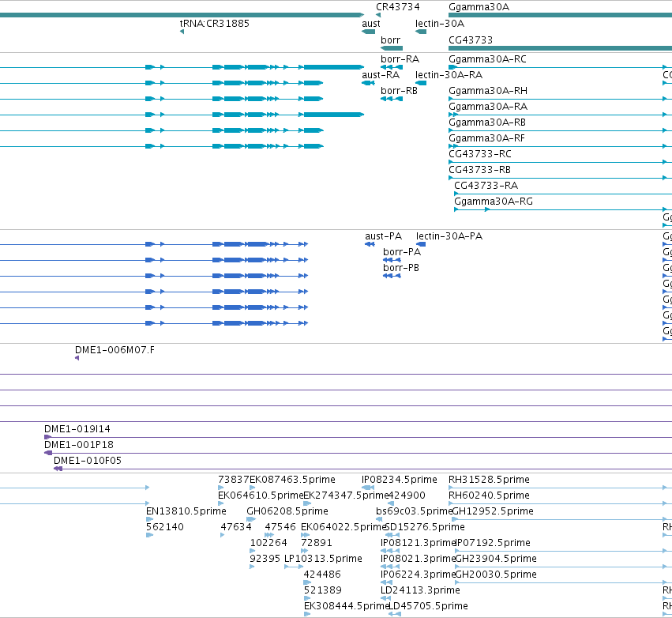Click the IP08021.3prime EST label

click(418, 559)
